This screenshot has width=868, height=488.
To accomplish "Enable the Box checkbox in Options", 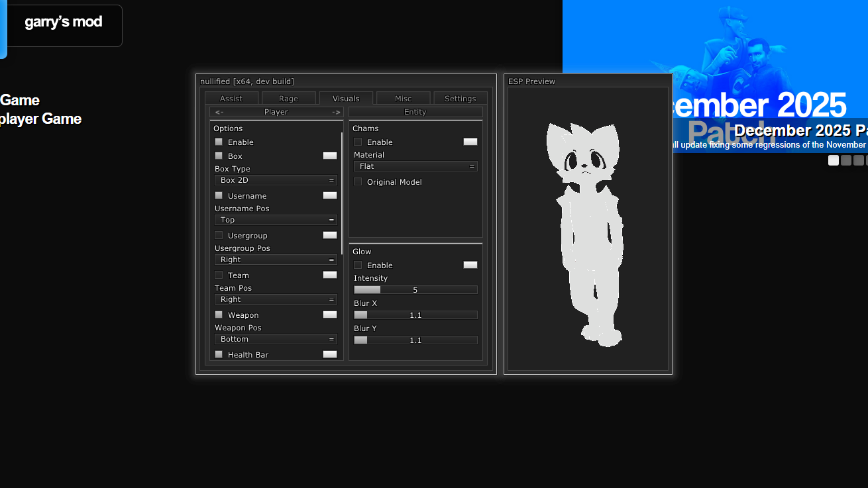I will [219, 156].
